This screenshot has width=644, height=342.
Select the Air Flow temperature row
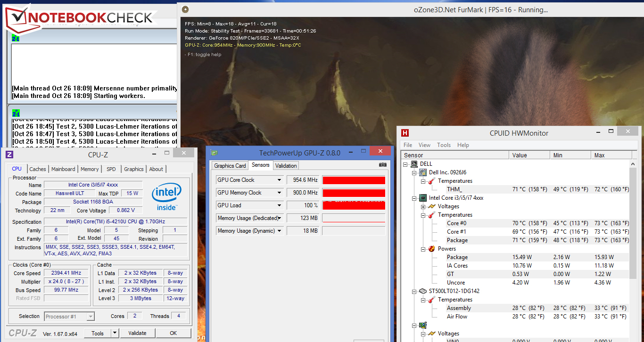coord(537,317)
